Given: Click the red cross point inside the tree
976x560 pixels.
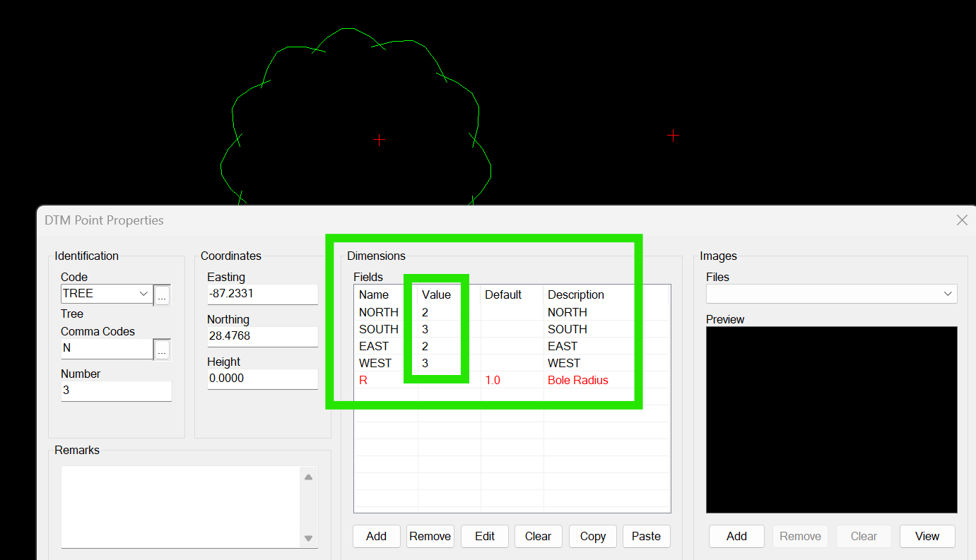Looking at the screenshot, I should tap(379, 140).
